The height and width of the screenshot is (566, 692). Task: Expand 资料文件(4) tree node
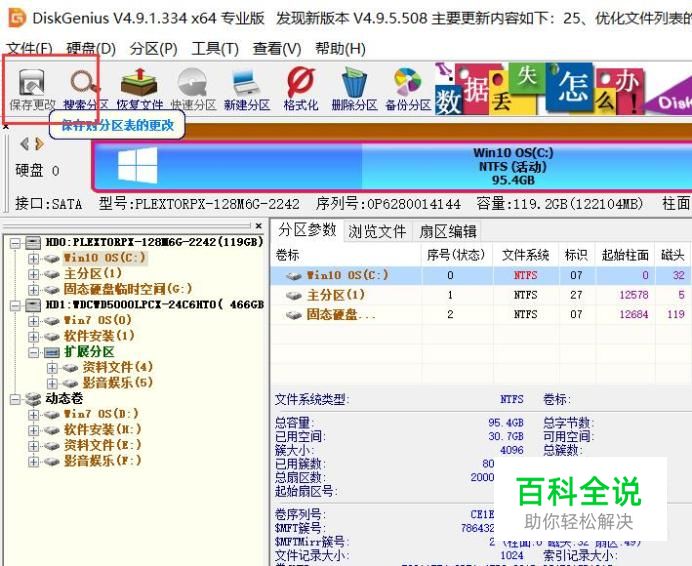(52, 368)
